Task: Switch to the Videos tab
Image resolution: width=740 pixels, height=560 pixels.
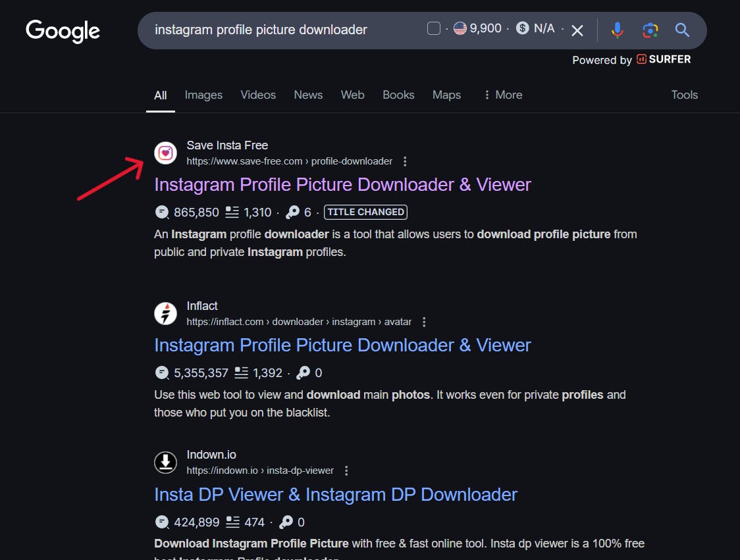Action: click(x=258, y=95)
